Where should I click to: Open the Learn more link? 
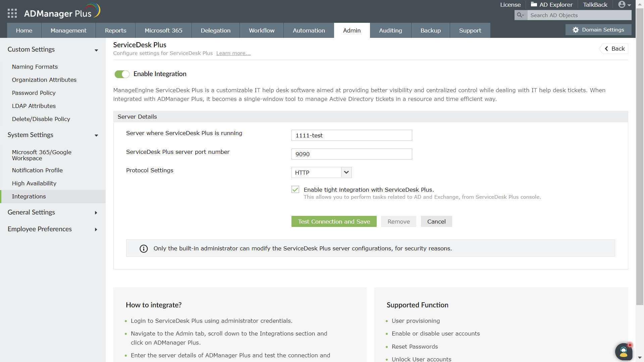(x=233, y=53)
